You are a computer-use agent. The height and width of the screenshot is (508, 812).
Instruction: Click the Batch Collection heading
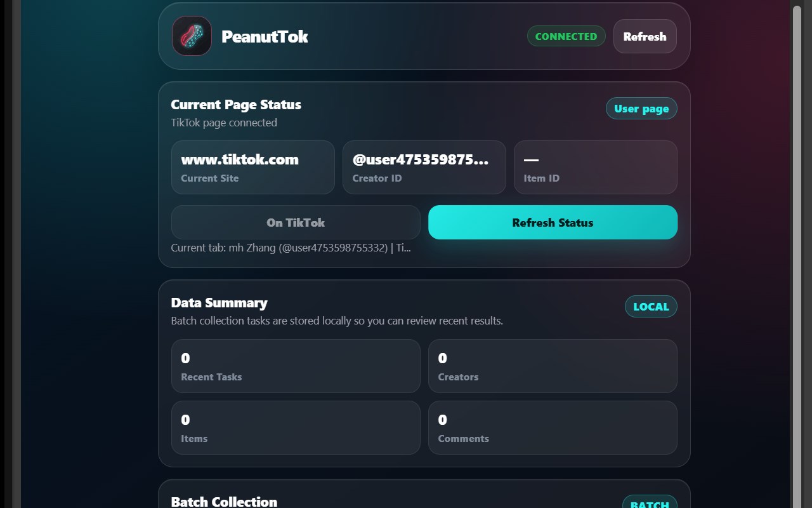(x=224, y=501)
